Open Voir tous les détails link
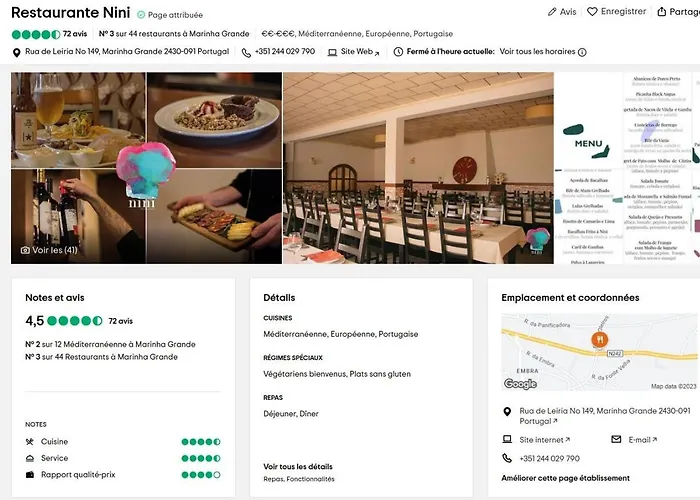Viewport: 700px width, 500px height. [298, 466]
